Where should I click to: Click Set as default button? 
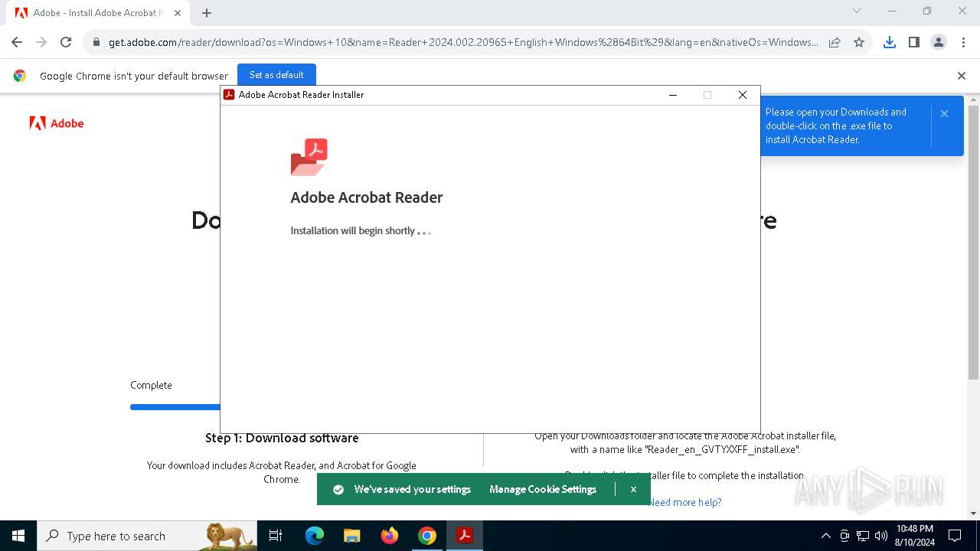pos(276,75)
